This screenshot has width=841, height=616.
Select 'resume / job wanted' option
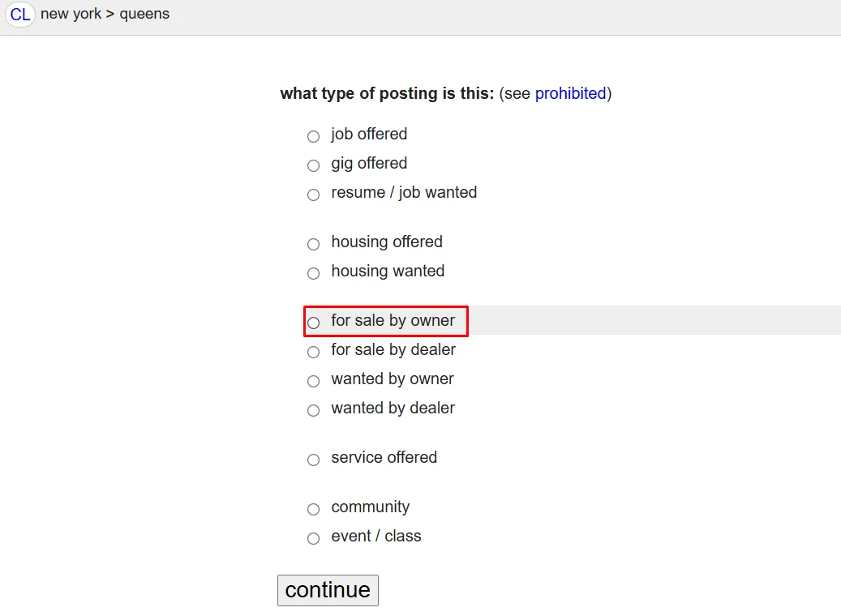click(313, 195)
